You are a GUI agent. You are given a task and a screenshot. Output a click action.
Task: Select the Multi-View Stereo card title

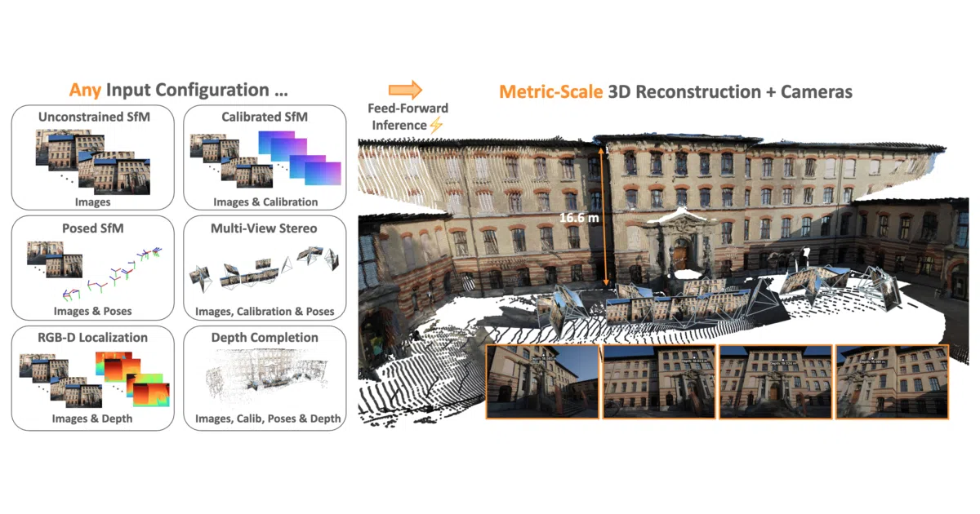pyautogui.click(x=265, y=228)
